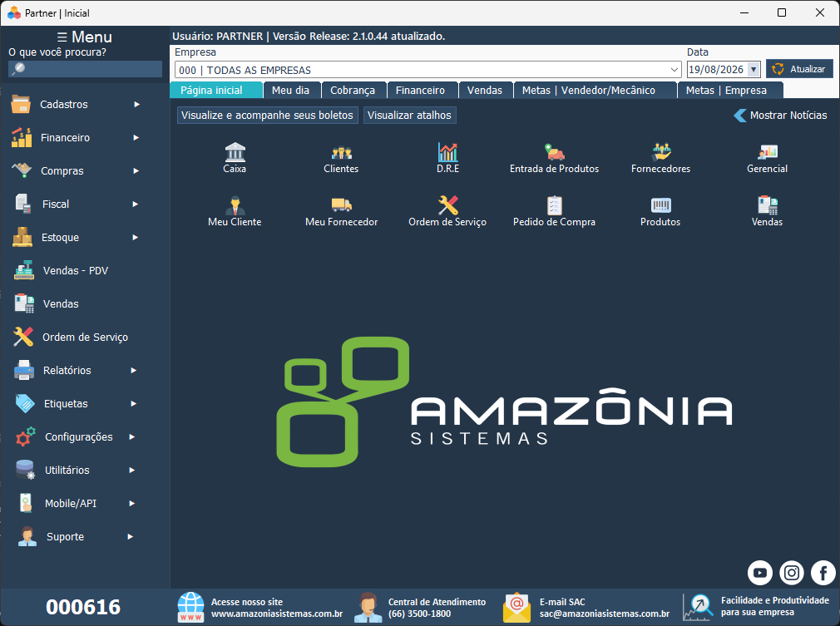Expand the Relatórios submenu arrow
The height and width of the screenshot is (626, 840).
click(x=134, y=370)
